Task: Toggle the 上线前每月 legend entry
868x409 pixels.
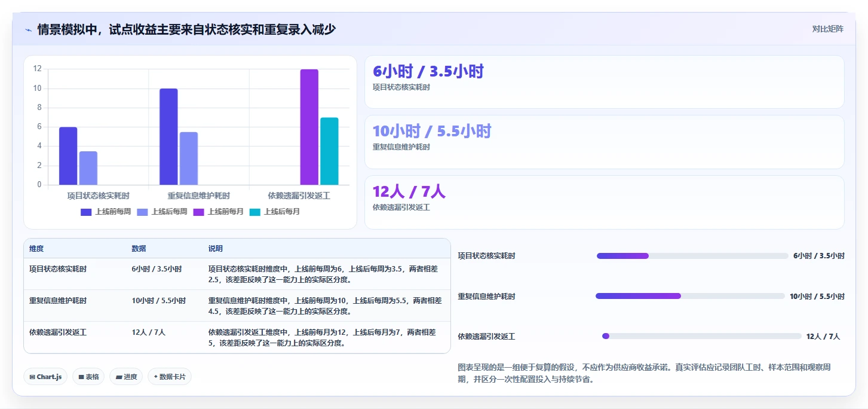Action: 219,212
